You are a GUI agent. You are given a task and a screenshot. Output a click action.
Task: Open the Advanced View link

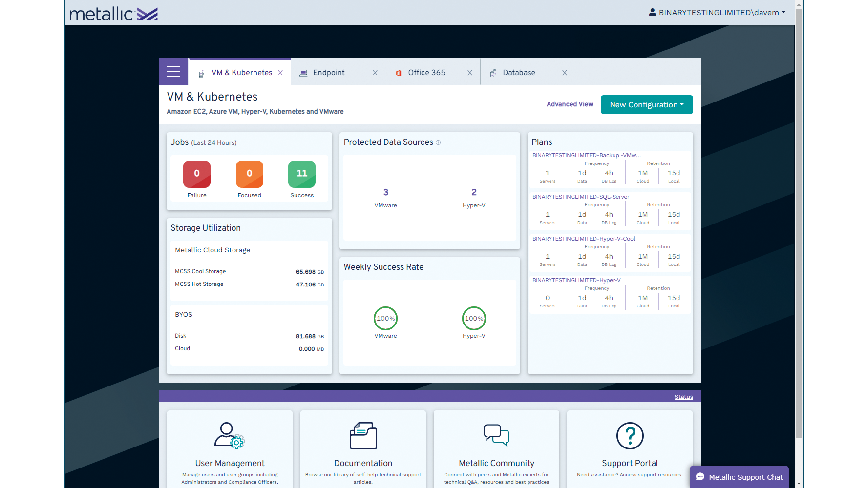point(570,104)
